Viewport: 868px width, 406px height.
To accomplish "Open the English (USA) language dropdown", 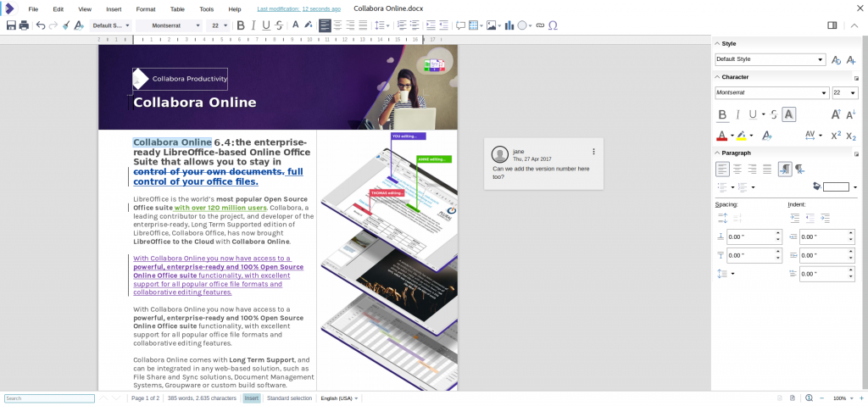I will [339, 398].
